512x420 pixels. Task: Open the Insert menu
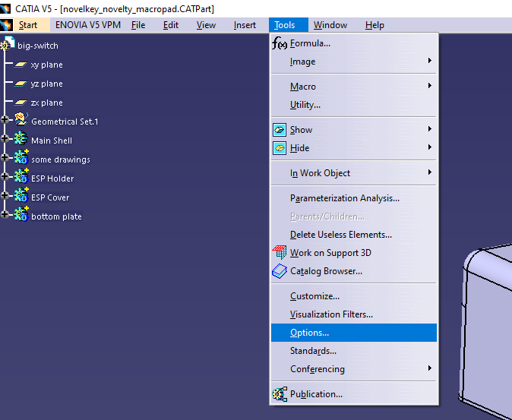pyautogui.click(x=245, y=25)
